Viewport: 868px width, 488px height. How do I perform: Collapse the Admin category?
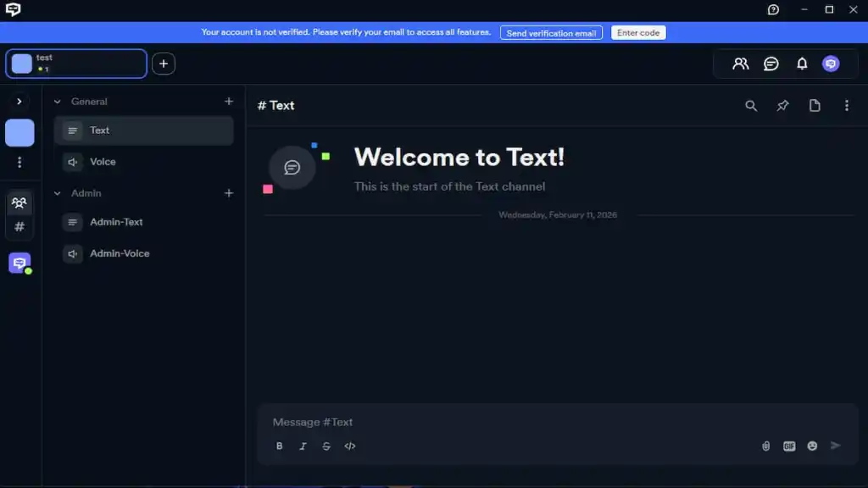pyautogui.click(x=81, y=192)
